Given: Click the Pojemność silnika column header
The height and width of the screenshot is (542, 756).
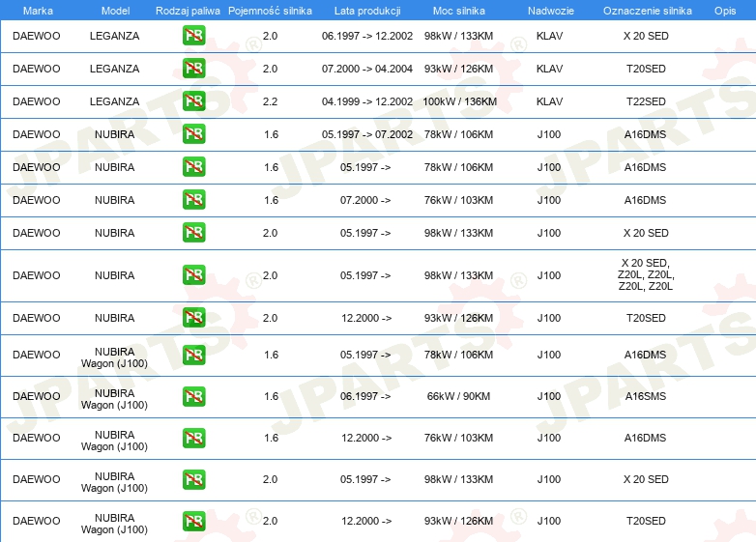Looking at the screenshot, I should pyautogui.click(x=270, y=10).
